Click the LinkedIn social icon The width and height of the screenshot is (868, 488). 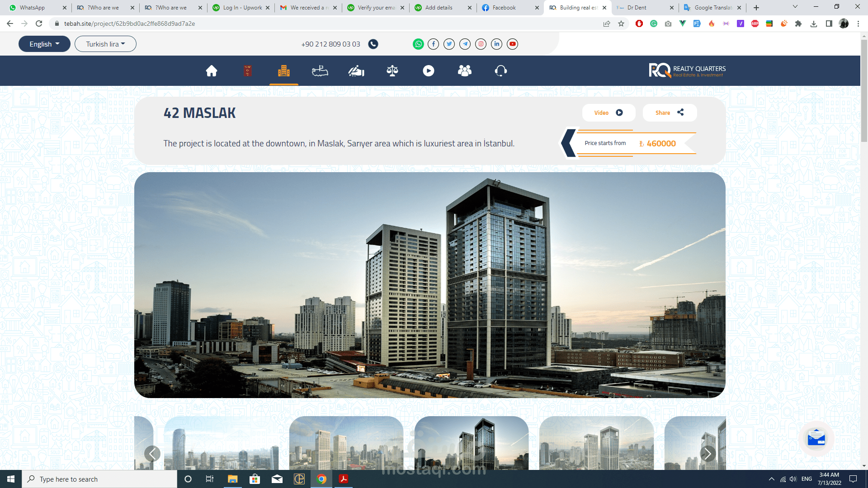(497, 44)
